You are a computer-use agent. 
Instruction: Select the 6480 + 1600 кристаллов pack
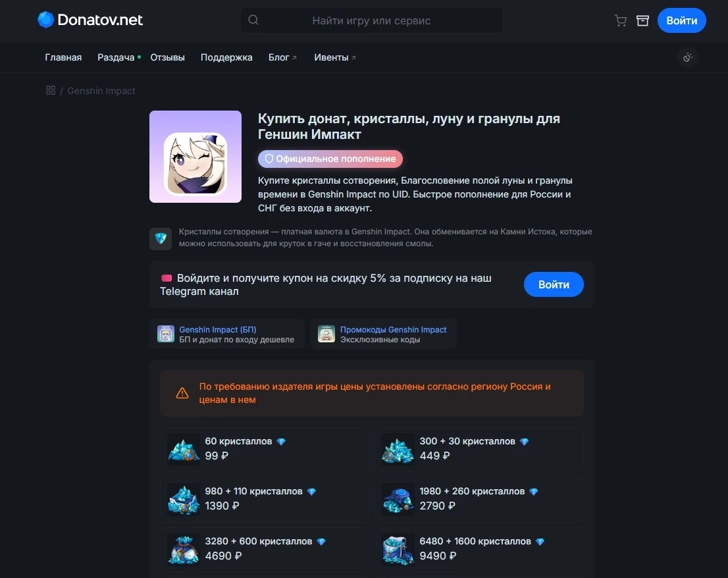tap(479, 549)
